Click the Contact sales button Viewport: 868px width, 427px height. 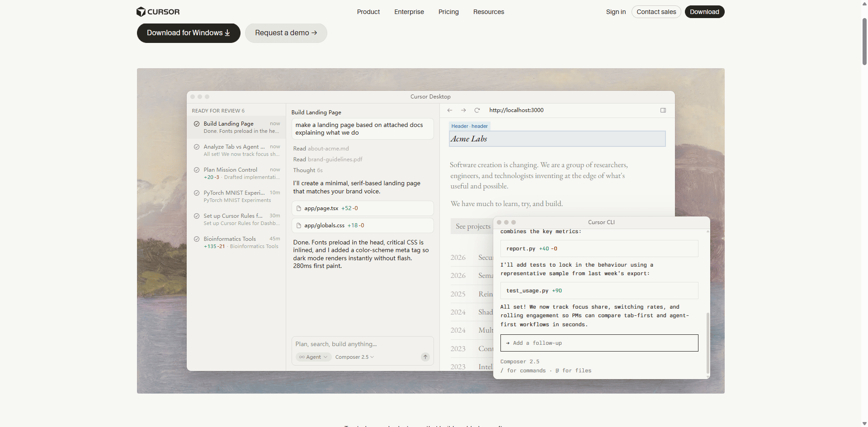[x=656, y=12]
